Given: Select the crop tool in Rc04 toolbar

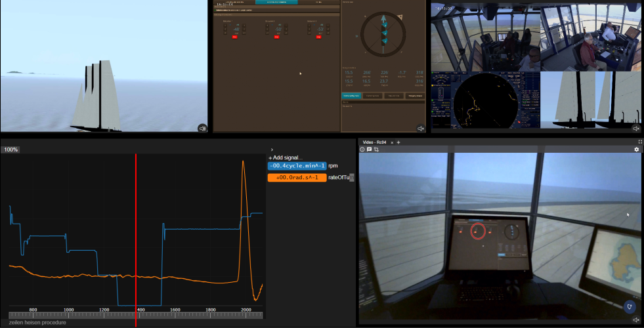Looking at the screenshot, I should tap(376, 150).
